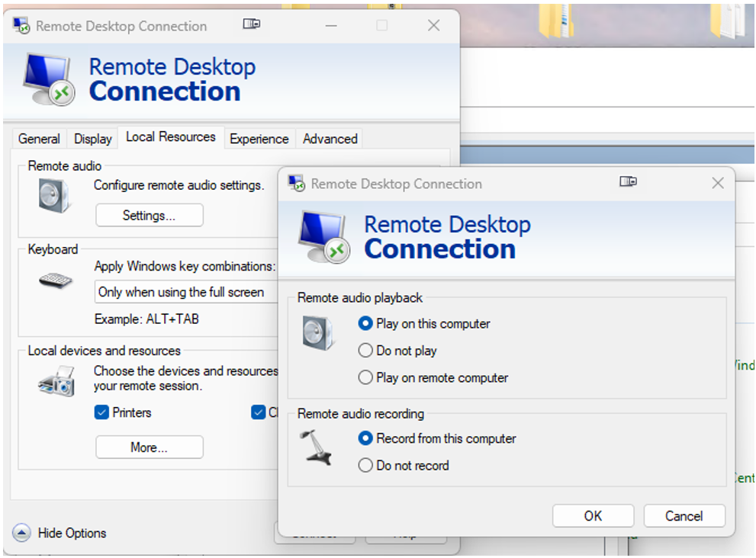
Task: Click the printer and camera devices icon
Action: point(57,381)
